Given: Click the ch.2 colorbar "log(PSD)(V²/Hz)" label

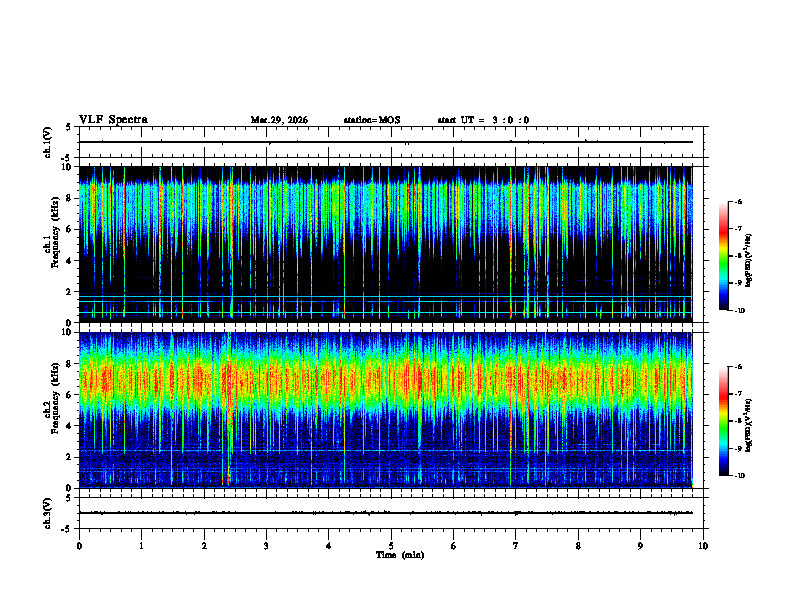Looking at the screenshot, I should tap(748, 425).
